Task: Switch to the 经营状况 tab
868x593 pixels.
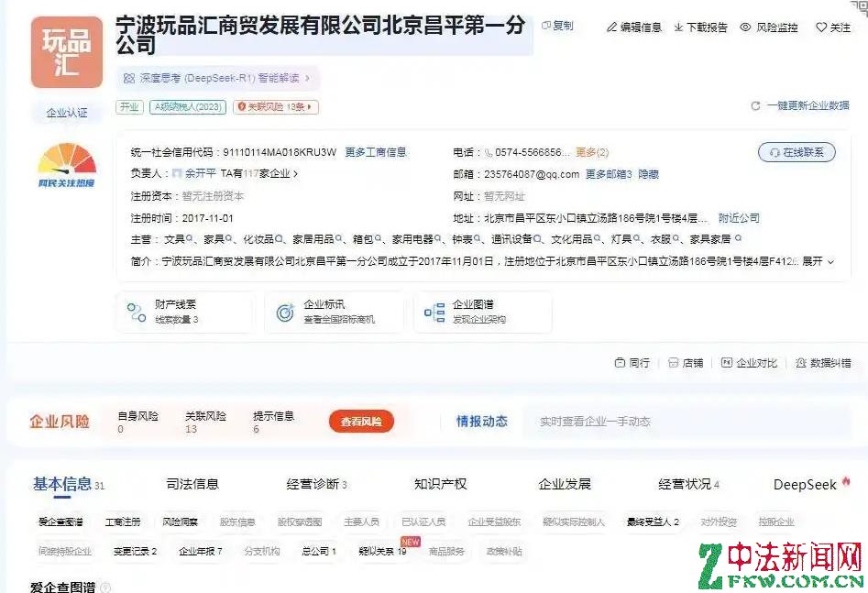Action: (x=688, y=485)
